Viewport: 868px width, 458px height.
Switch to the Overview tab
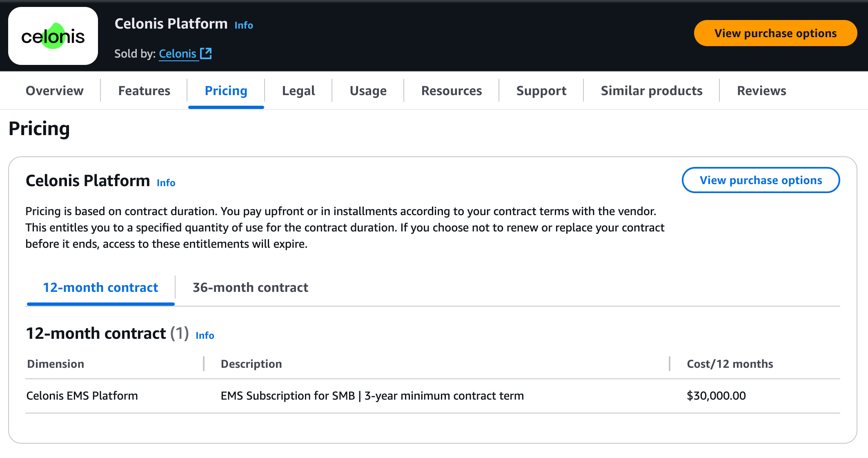pos(55,91)
